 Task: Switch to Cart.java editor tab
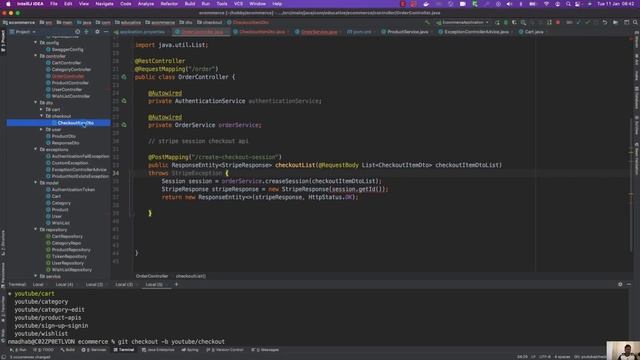pyautogui.click(x=532, y=31)
